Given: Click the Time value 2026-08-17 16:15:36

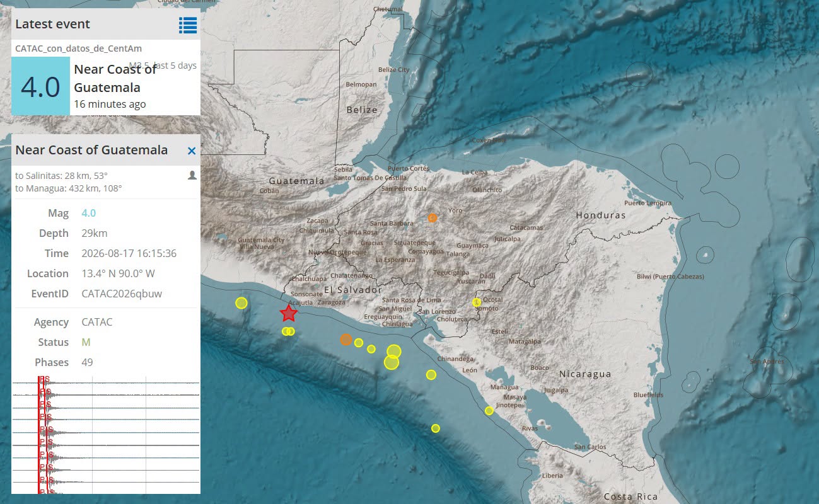Looking at the screenshot, I should click(129, 253).
